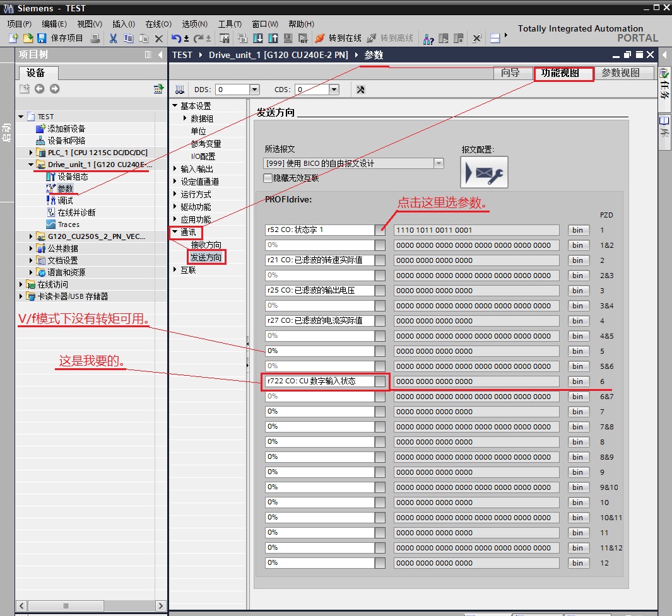Open the 帮助(H) menu
Viewport: 672px width, 616px height.
(x=301, y=24)
